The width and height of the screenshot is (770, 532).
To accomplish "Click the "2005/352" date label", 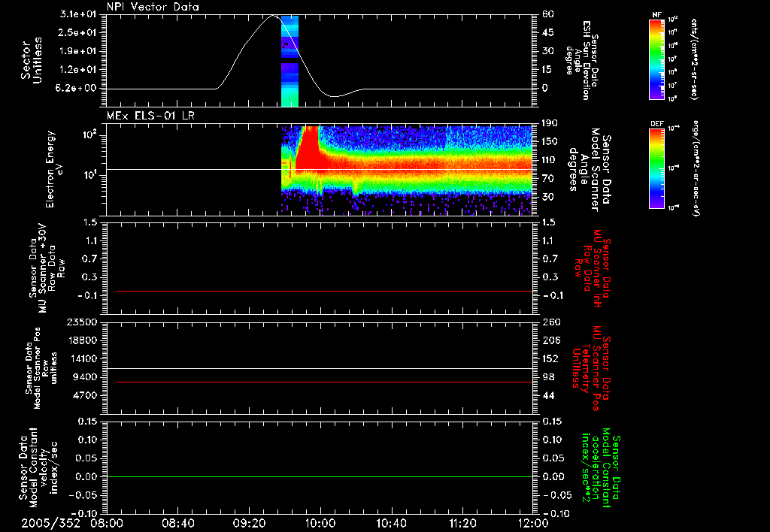I will tap(50, 523).
